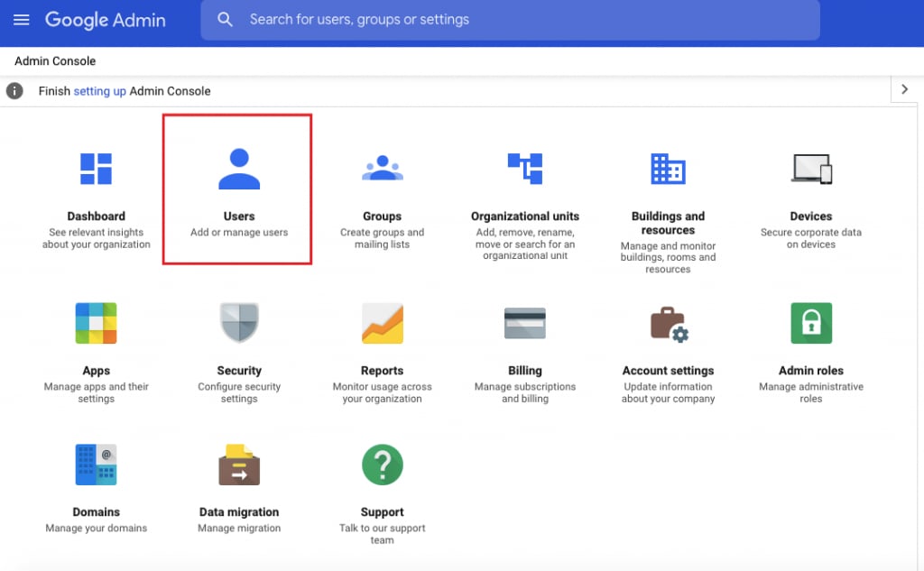Expand the side panel chevron arrow
The width and height of the screenshot is (924, 571).
[x=905, y=89]
